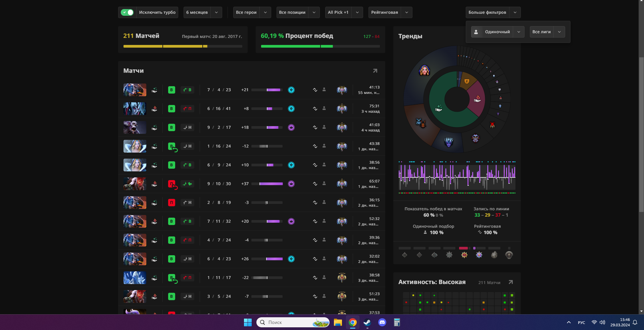Select the Archon rank medal in Trends
This screenshot has width=644, height=330.
(x=449, y=255)
